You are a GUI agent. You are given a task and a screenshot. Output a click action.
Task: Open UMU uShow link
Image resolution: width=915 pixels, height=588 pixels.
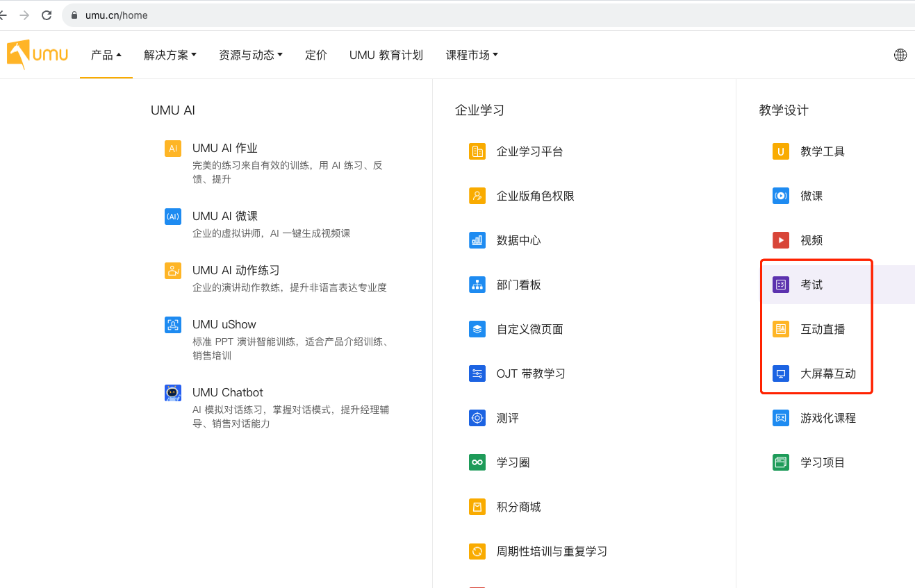[x=224, y=324]
